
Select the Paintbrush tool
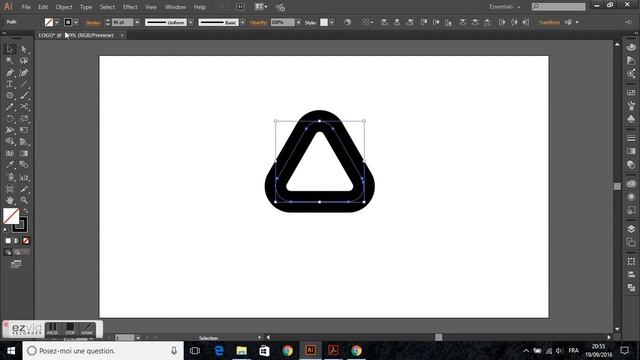coord(24,96)
